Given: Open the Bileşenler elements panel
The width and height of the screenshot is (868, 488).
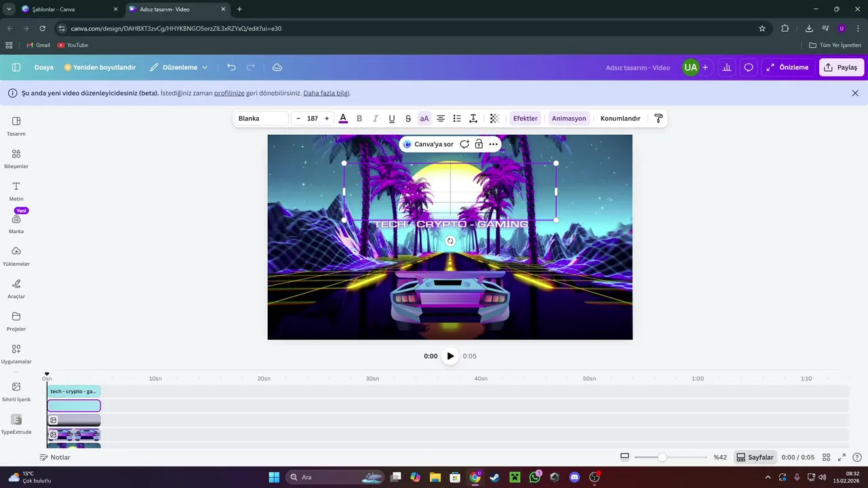Looking at the screenshot, I should (16, 159).
